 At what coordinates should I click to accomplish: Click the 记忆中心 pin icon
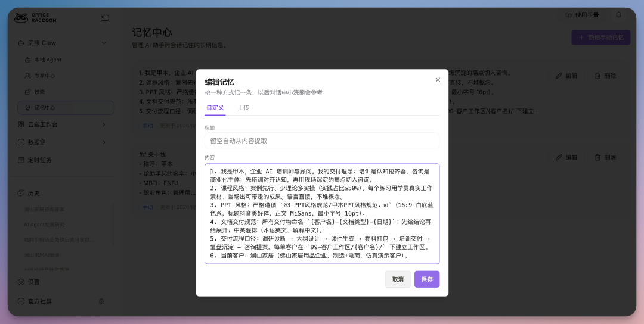(x=27, y=107)
